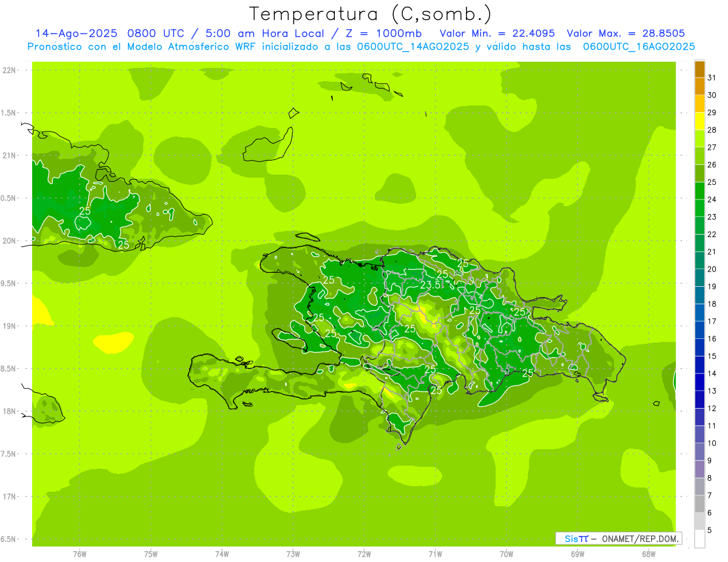Screen dimensions: 728x562
Task: Click the legend number "25" on the color scale
Action: [712, 182]
